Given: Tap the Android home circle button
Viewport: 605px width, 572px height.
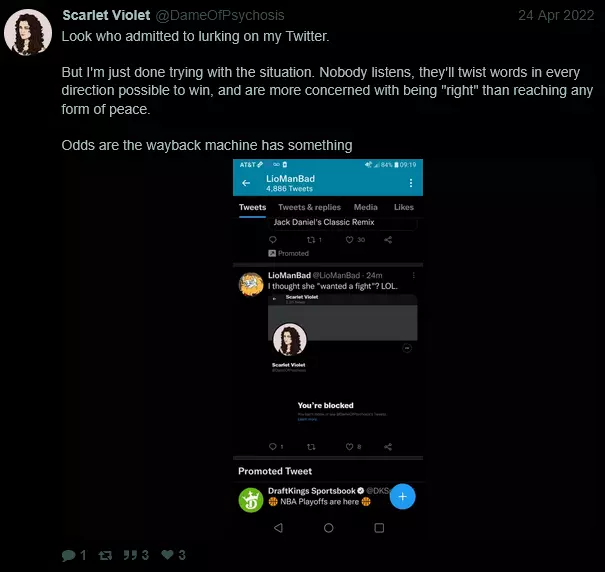Looking at the screenshot, I should (328, 527).
